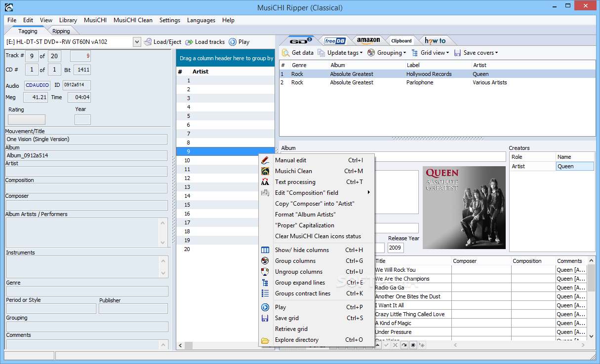Image resolution: width=600 pixels, height=364 pixels.
Task: Select track row 14 in grid
Action: click(225, 196)
